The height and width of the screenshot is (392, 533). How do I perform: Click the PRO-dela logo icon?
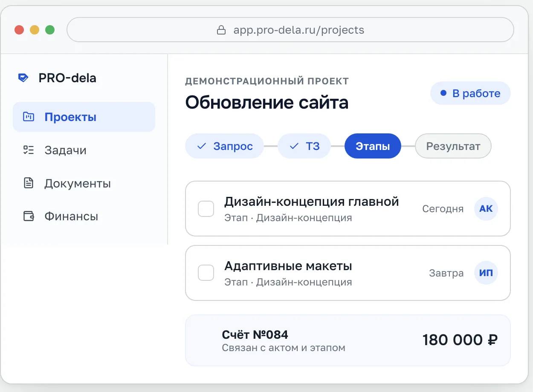pos(23,78)
